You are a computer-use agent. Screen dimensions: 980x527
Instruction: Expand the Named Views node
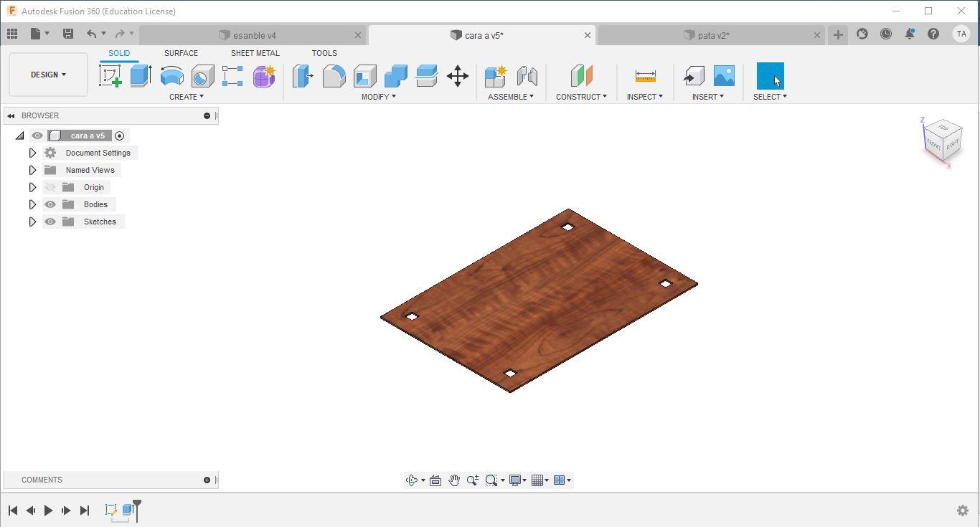[x=32, y=170]
